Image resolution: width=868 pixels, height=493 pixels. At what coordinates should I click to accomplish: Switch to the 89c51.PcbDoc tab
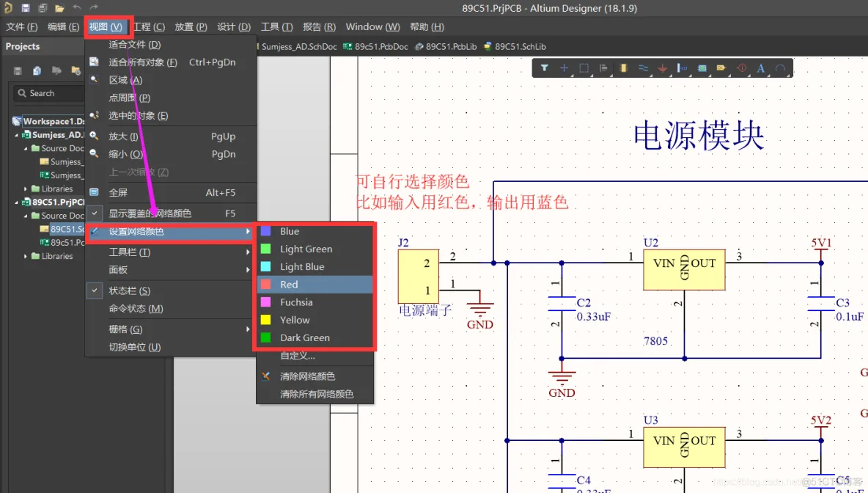[376, 46]
